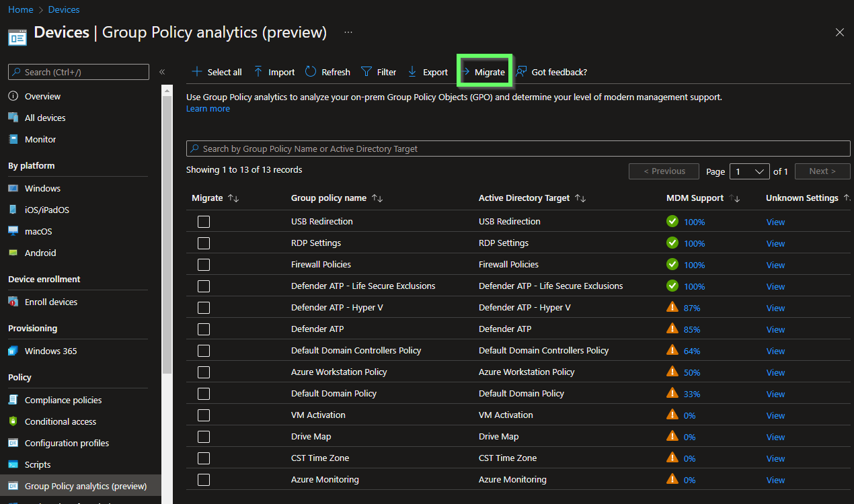Click the Scripts sidebar icon

click(x=13, y=464)
